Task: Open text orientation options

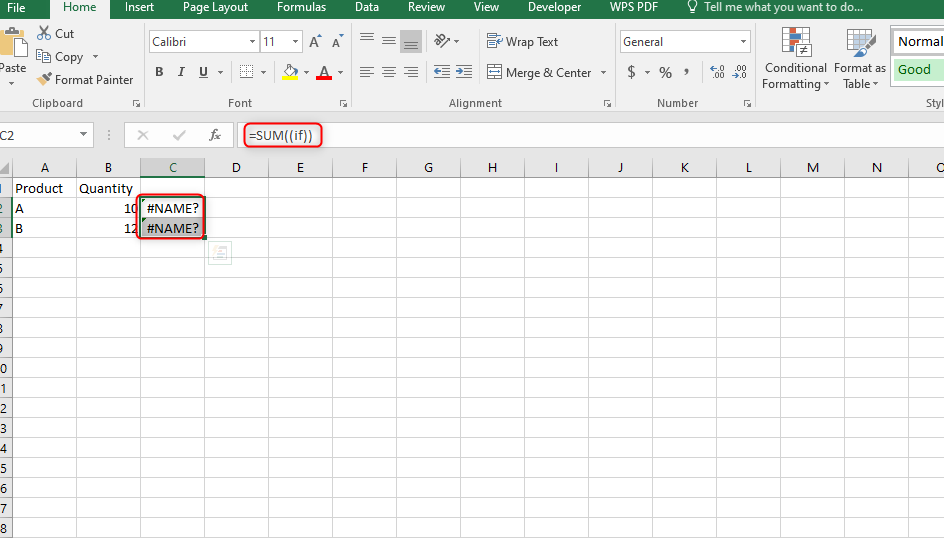Action: [447, 41]
